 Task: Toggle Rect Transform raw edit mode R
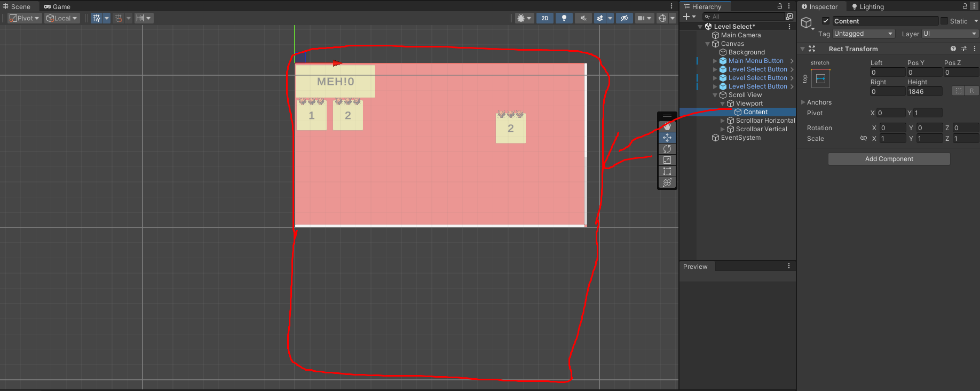(972, 91)
